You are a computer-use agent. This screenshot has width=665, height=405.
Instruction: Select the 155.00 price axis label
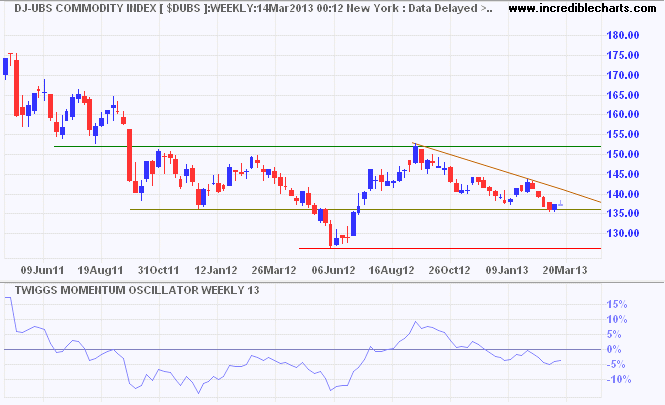[623, 134]
